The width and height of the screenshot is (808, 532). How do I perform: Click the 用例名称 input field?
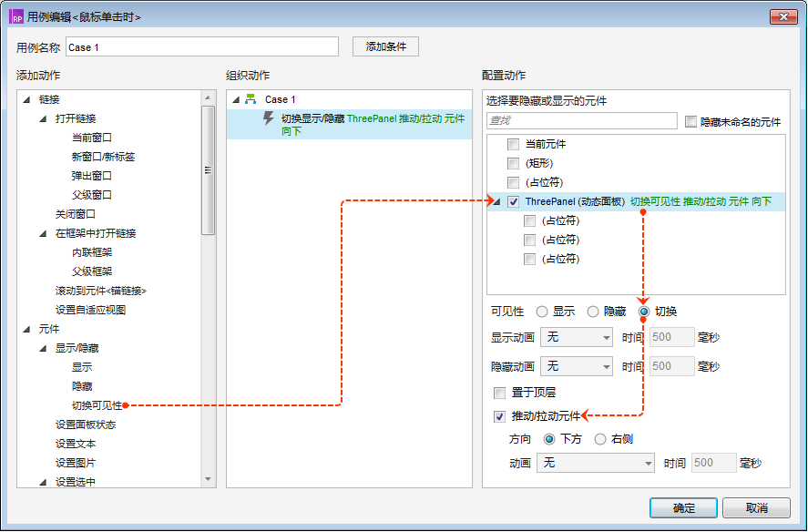tap(202, 46)
